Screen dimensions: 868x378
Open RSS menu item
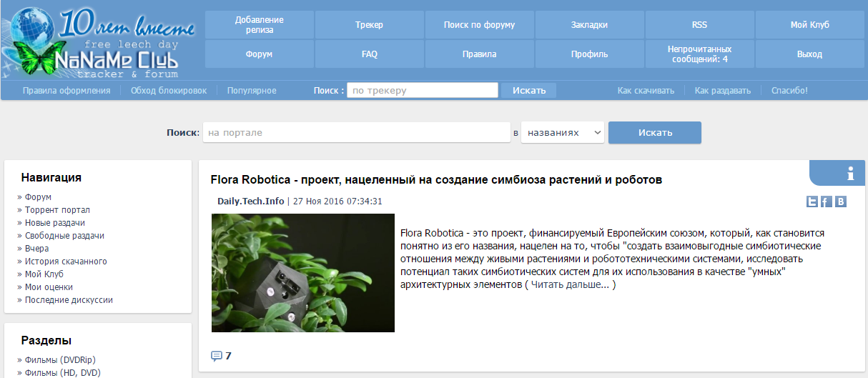[699, 25]
